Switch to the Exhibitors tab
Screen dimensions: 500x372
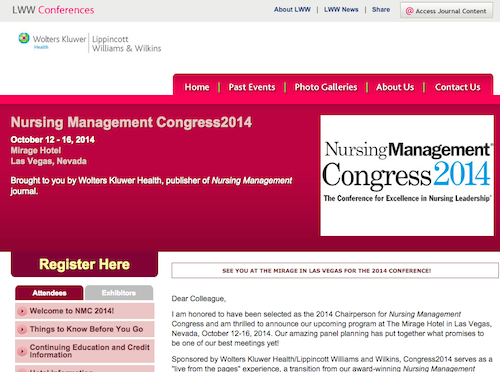pos(119,293)
